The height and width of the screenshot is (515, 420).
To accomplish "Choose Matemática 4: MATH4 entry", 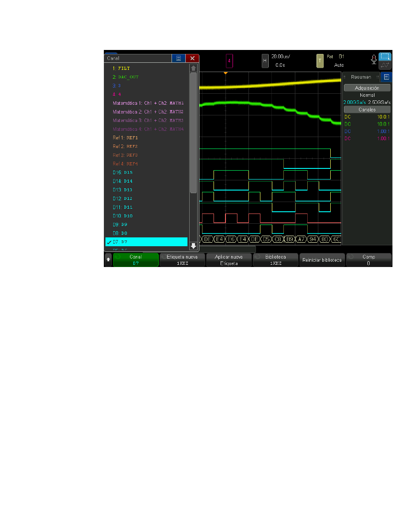I will click(146, 129).
